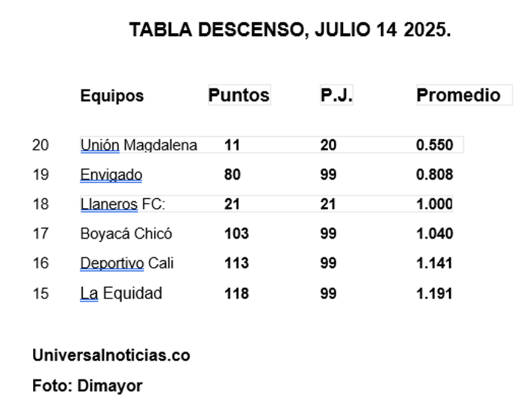Click points value 113 for Deportivo Cali

236,263
